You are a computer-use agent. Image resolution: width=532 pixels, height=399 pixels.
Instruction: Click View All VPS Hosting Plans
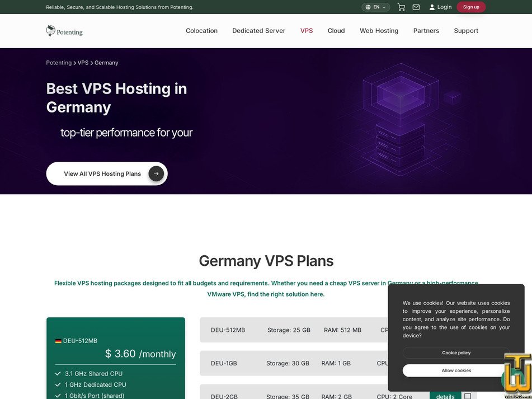pos(107,173)
